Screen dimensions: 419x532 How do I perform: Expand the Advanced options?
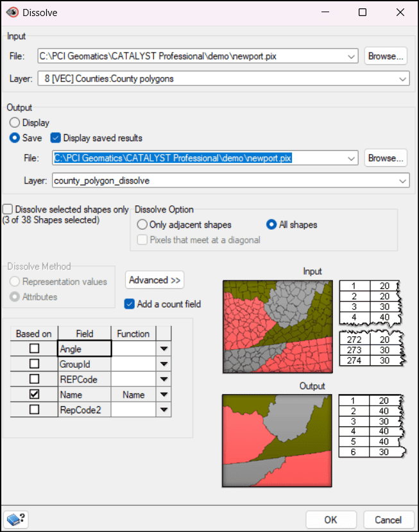point(155,280)
